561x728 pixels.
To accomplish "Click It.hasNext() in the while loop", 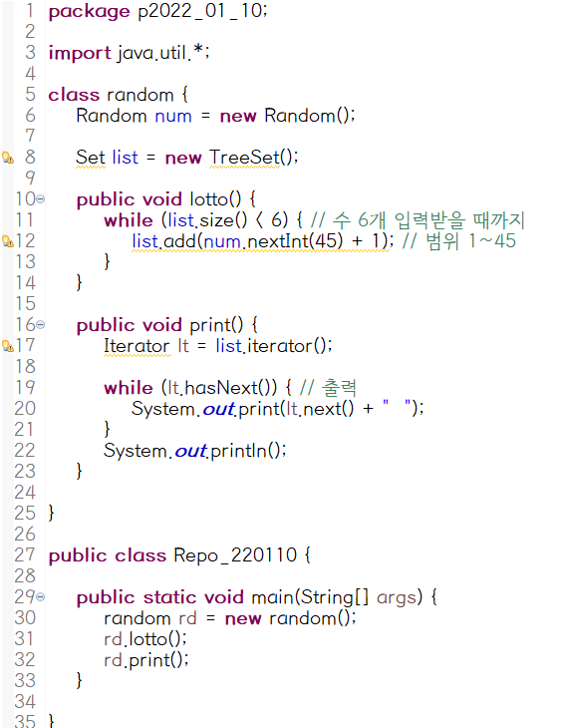I will 218,388.
